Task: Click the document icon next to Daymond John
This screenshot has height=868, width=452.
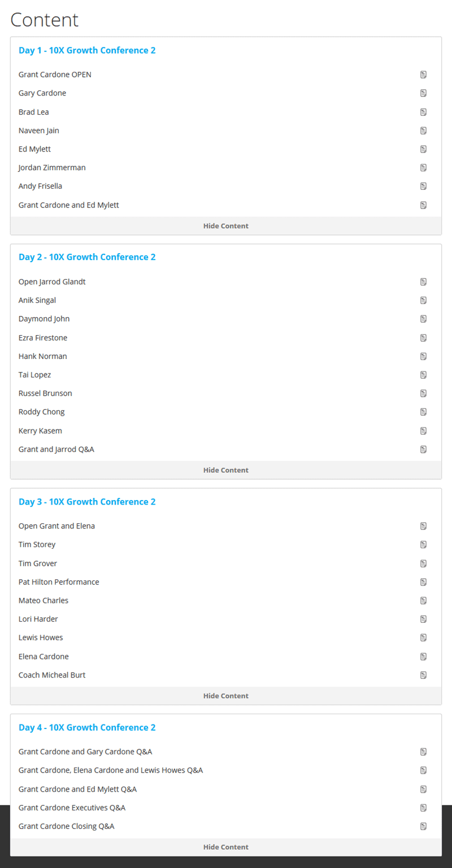Action: coord(423,319)
